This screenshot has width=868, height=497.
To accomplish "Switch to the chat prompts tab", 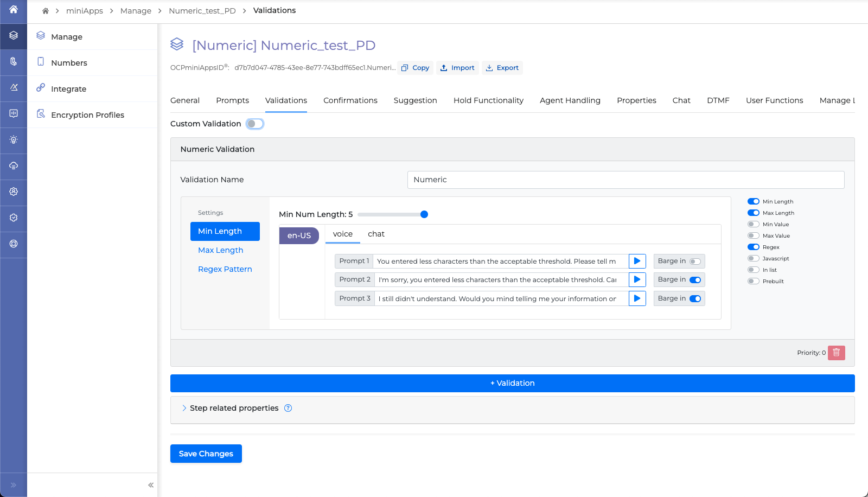I will tap(376, 234).
